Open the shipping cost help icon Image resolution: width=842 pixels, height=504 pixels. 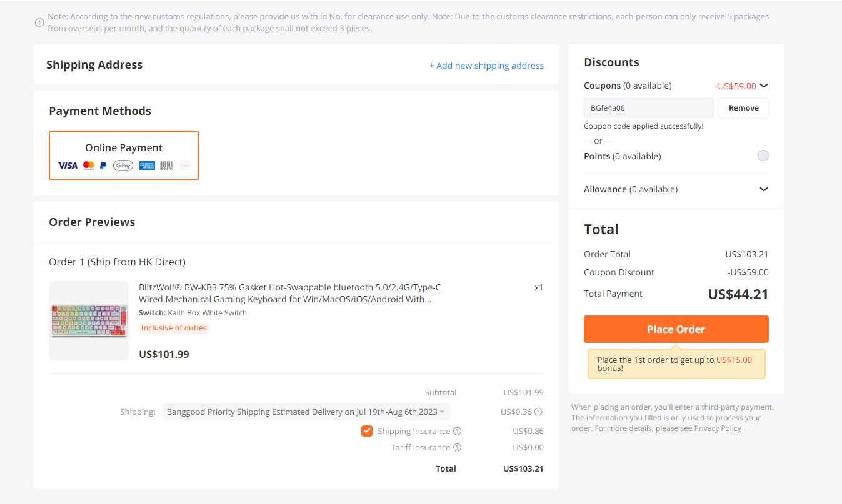coord(538,412)
